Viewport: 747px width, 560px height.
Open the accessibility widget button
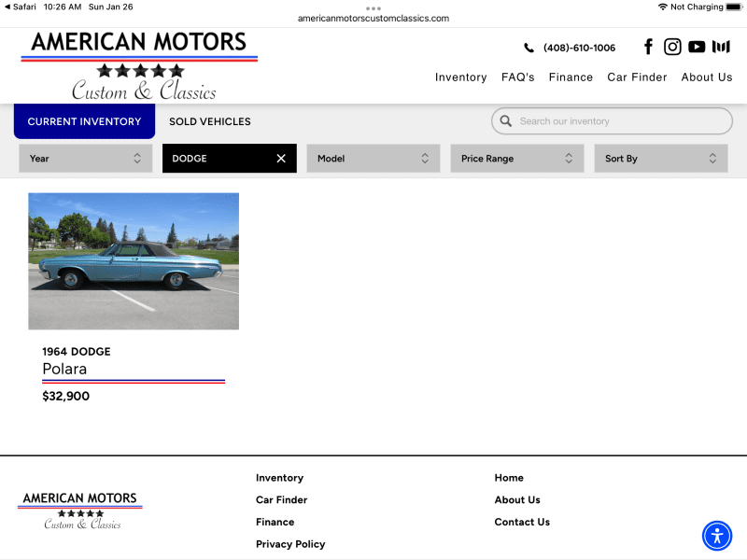[717, 536]
